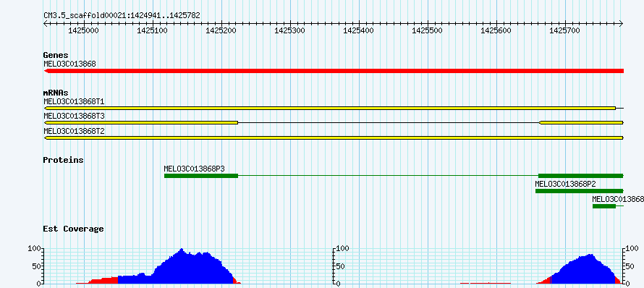The image size is (644, 288).
Task: Click ruler position 1425600
Action: pyautogui.click(x=497, y=30)
